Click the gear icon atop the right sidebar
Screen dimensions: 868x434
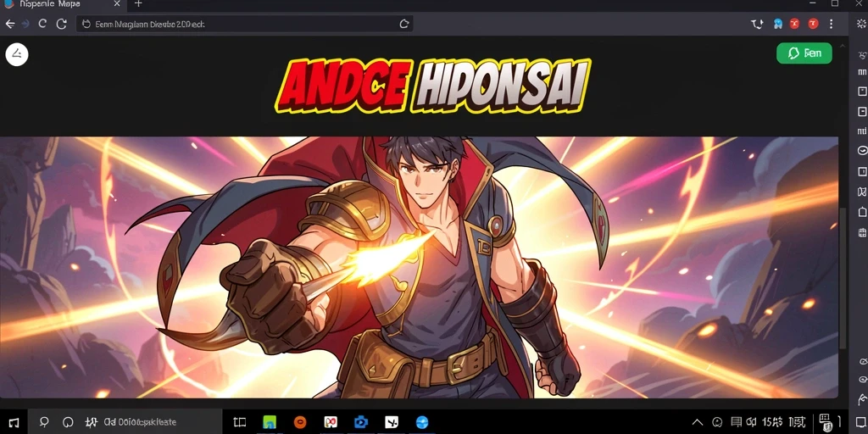(860, 24)
